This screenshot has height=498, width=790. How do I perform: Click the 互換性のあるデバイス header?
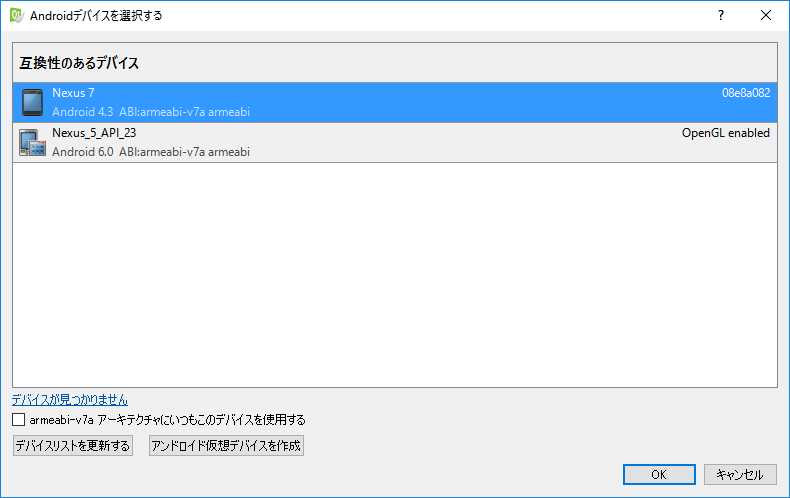point(79,63)
